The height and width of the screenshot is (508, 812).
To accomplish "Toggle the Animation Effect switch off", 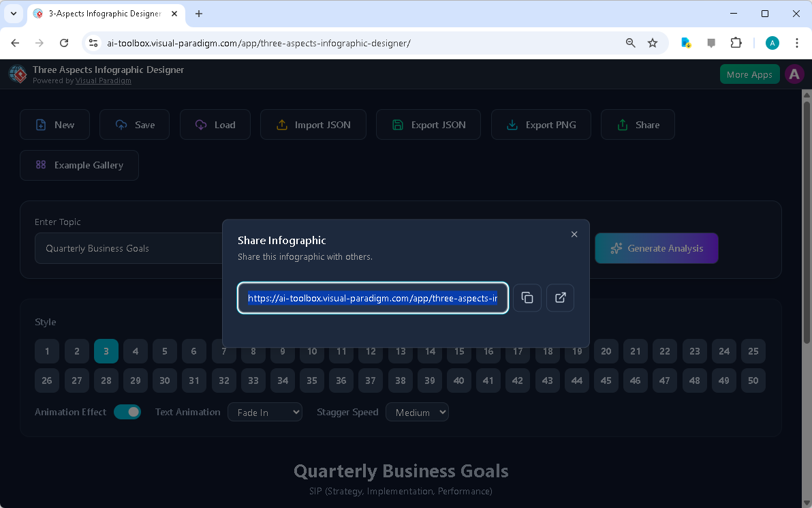I will 128,412.
